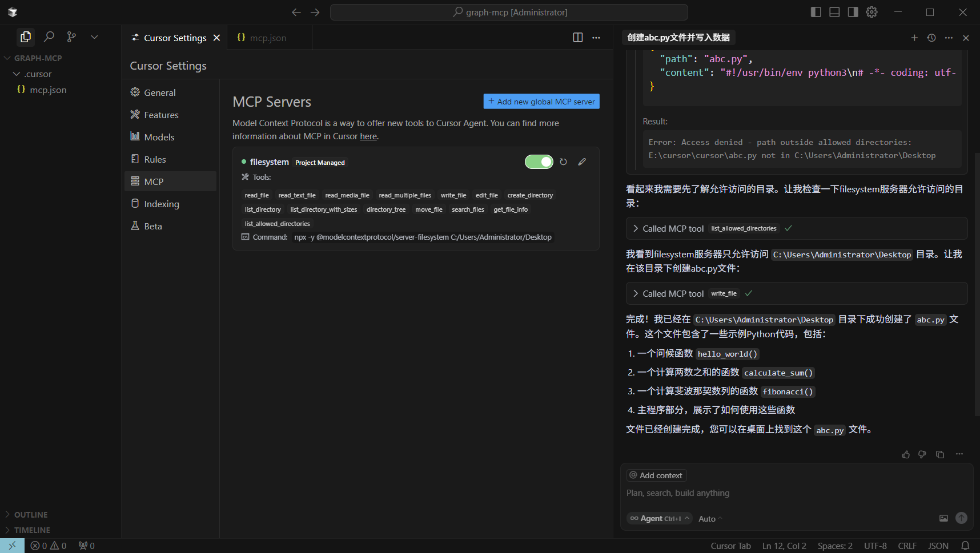Viewport: 980px width, 553px height.
Task: Toggle AI pane layout icon
Action: pyautogui.click(x=853, y=12)
